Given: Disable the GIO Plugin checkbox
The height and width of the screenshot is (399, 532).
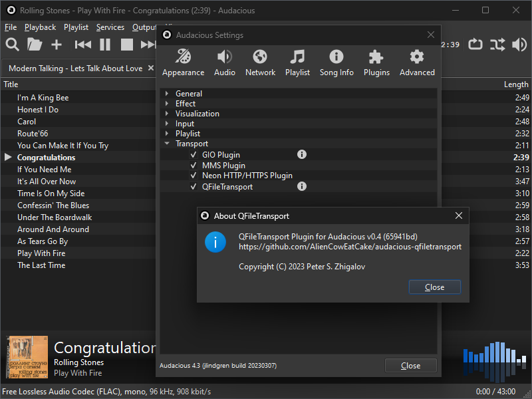Looking at the screenshot, I should point(194,155).
